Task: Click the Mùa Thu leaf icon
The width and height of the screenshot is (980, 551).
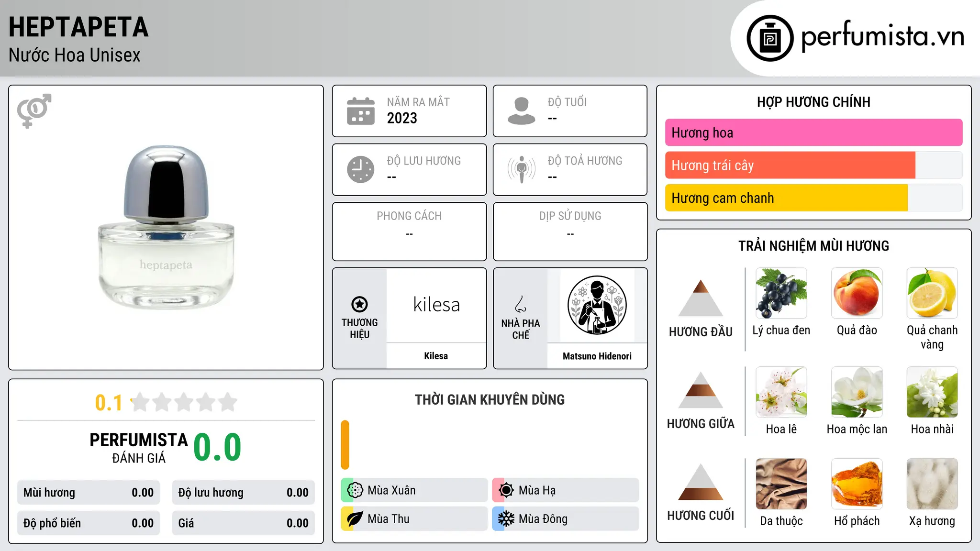Action: (355, 519)
